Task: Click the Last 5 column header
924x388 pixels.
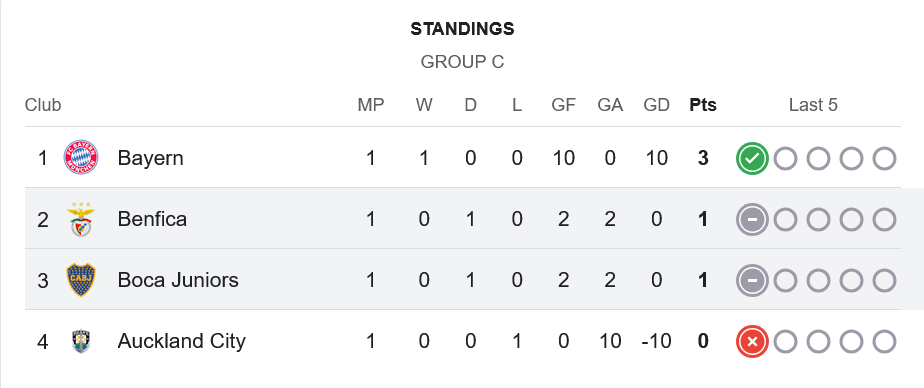Action: tap(813, 105)
